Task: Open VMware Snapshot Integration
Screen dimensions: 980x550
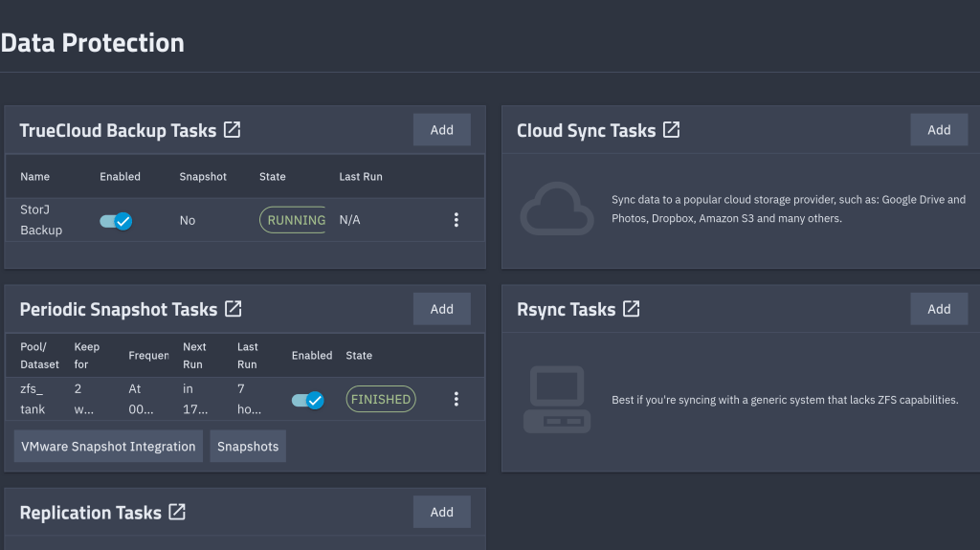Action: 108,447
